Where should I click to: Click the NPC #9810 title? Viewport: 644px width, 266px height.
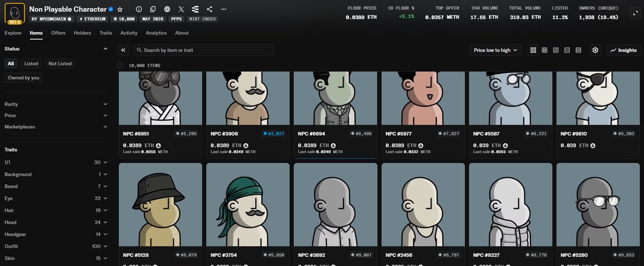575,133
